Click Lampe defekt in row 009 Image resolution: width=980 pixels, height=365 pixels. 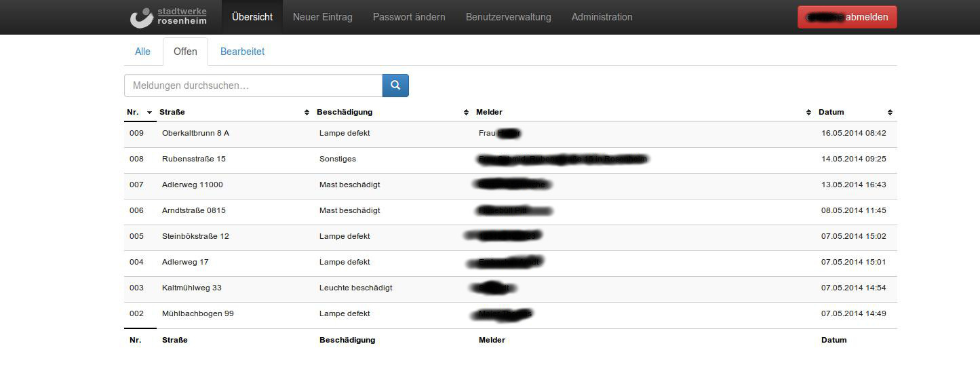[345, 133]
